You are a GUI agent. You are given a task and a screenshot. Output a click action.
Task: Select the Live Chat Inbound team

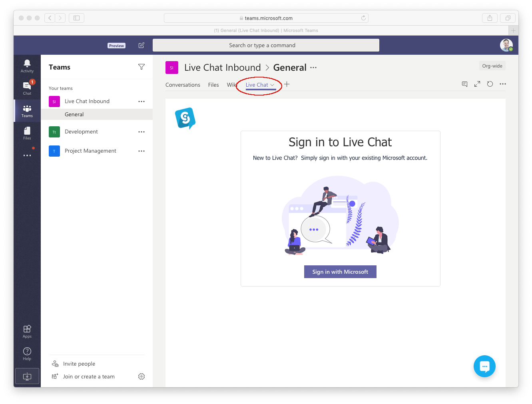tap(87, 101)
